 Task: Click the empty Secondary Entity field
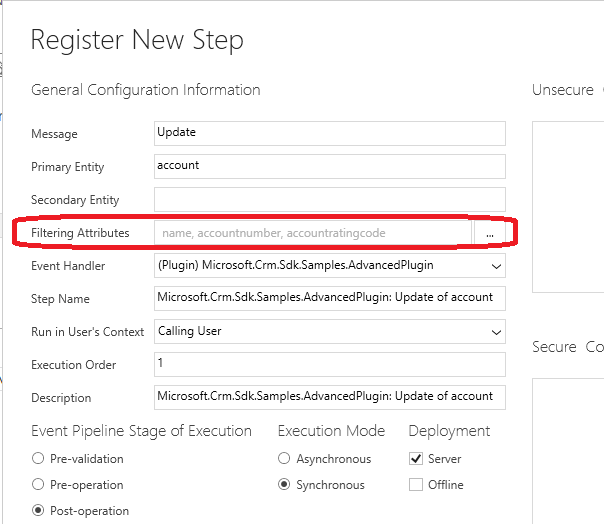pos(330,199)
